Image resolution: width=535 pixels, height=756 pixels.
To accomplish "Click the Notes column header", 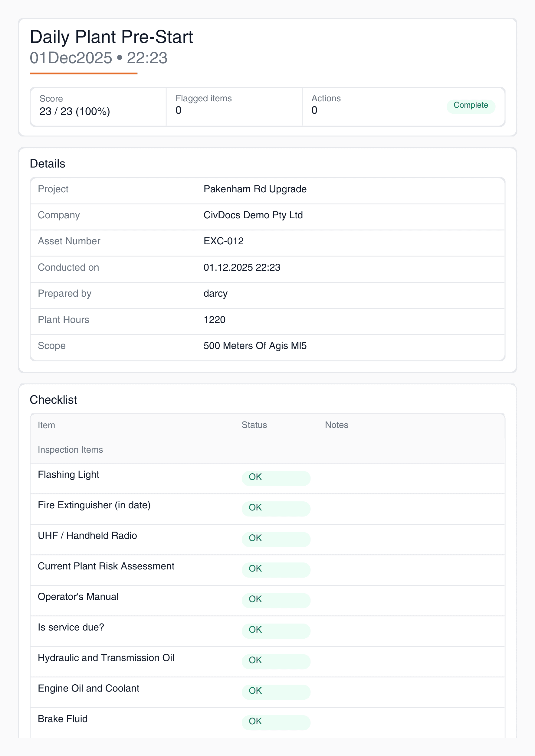I will tap(336, 425).
